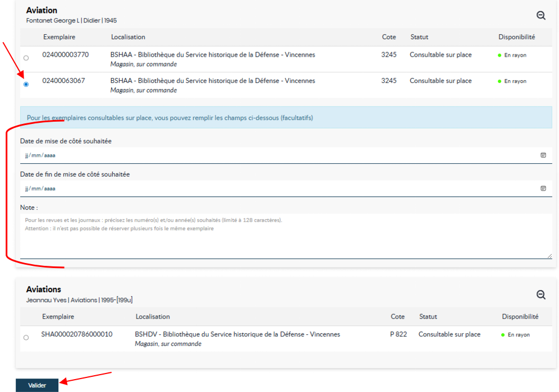Click the zoom-out magnifier icon for Aviation
Image resolution: width=559 pixels, height=392 pixels.
[541, 15]
